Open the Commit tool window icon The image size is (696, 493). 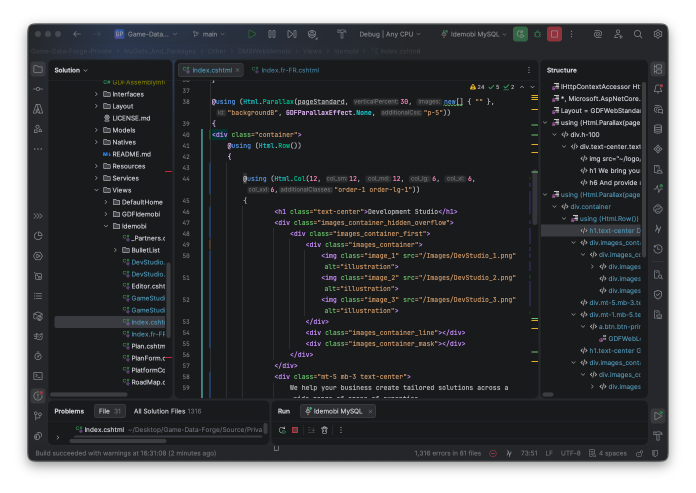(x=38, y=89)
